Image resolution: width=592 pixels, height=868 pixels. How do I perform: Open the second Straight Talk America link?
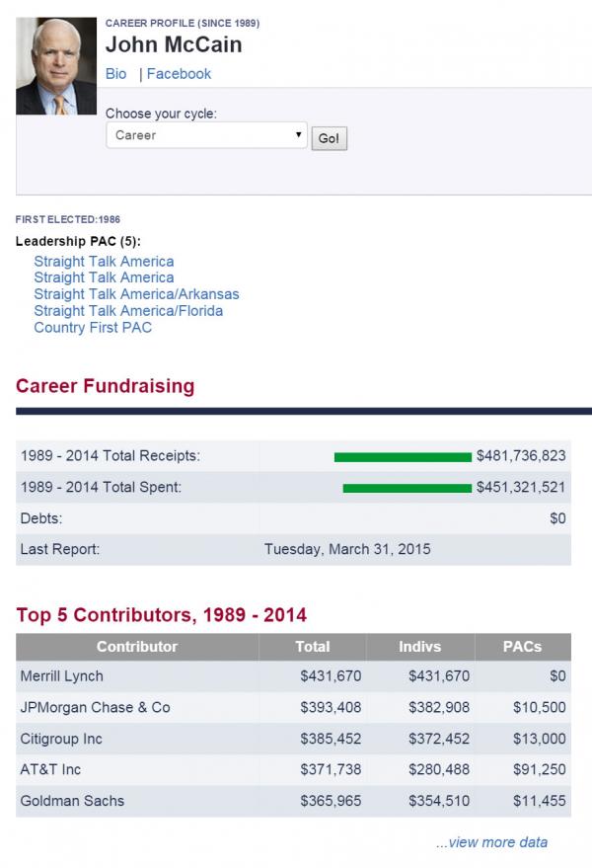[104, 277]
